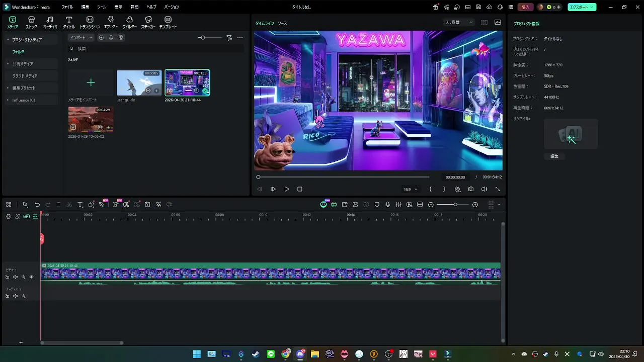
Task: Play the preview video
Action: (x=287, y=189)
